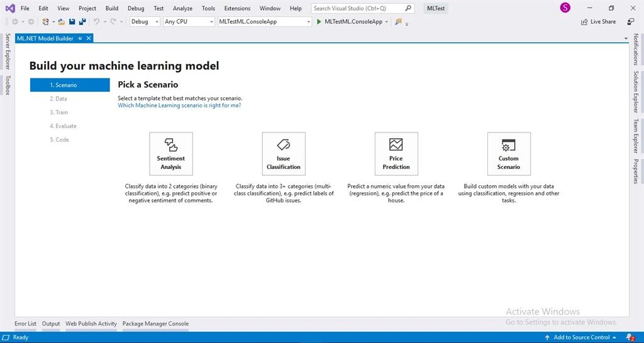Click Add to Source Control
The height and width of the screenshot is (343, 644).
click(582, 337)
